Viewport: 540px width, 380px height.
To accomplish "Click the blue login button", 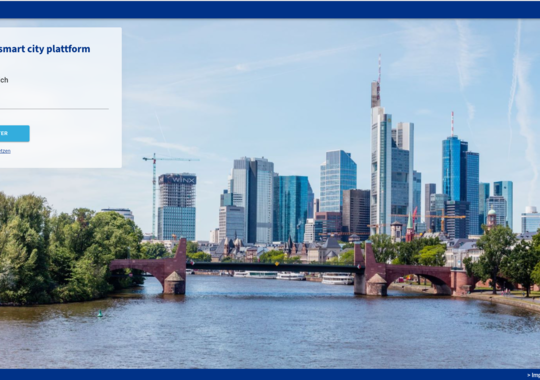I will [14, 133].
